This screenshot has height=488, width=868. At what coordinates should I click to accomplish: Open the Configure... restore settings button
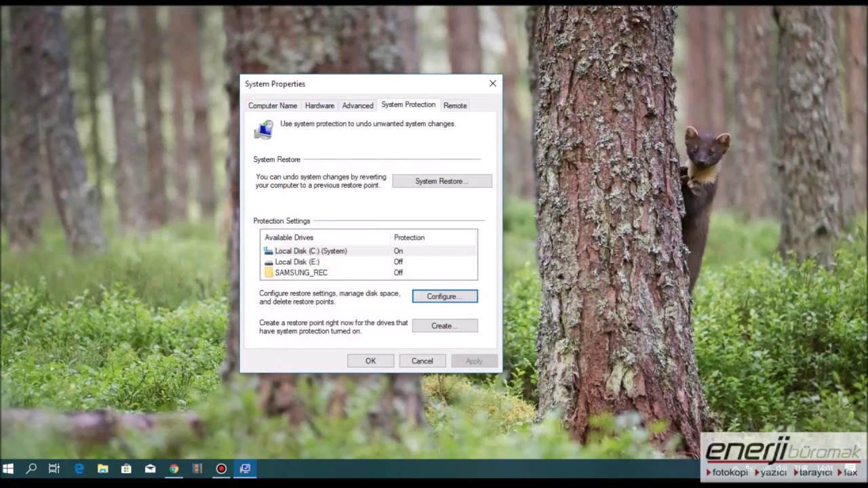[445, 296]
